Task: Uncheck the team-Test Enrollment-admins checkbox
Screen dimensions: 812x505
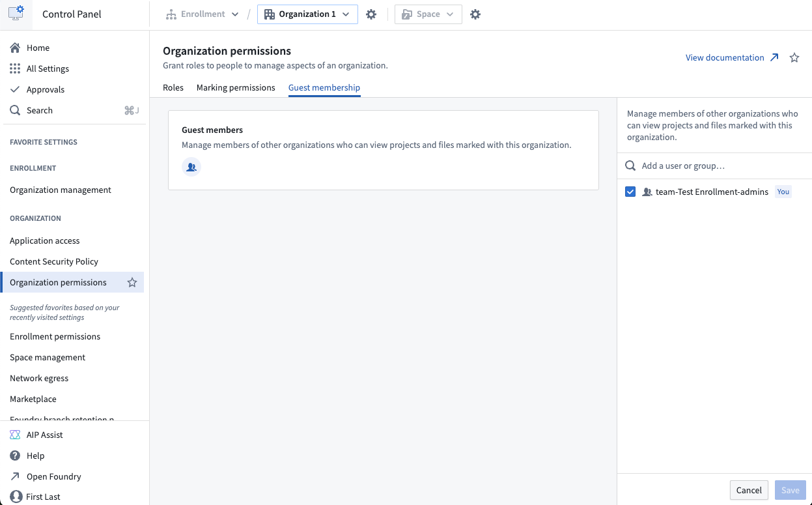Action: [x=630, y=192]
